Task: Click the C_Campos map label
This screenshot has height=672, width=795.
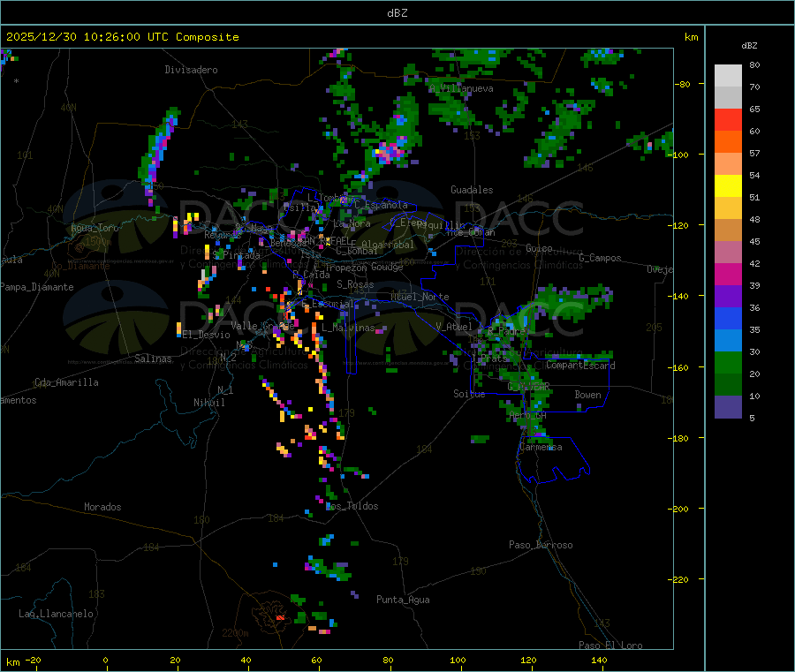Action: pos(600,258)
